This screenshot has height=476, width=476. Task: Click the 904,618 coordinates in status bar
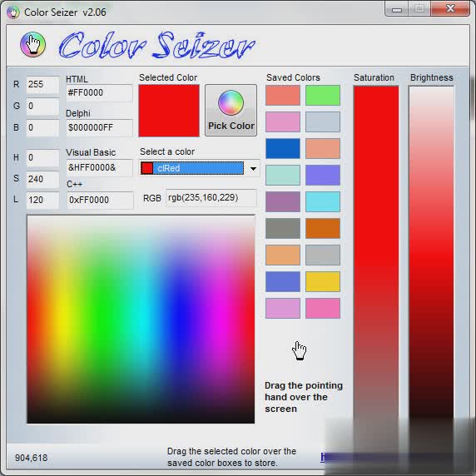32,458
